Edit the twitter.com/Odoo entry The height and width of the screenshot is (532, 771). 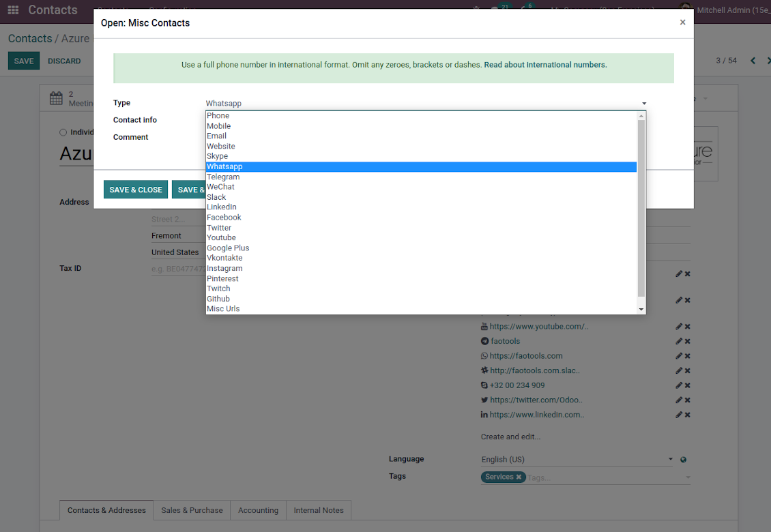(679, 400)
